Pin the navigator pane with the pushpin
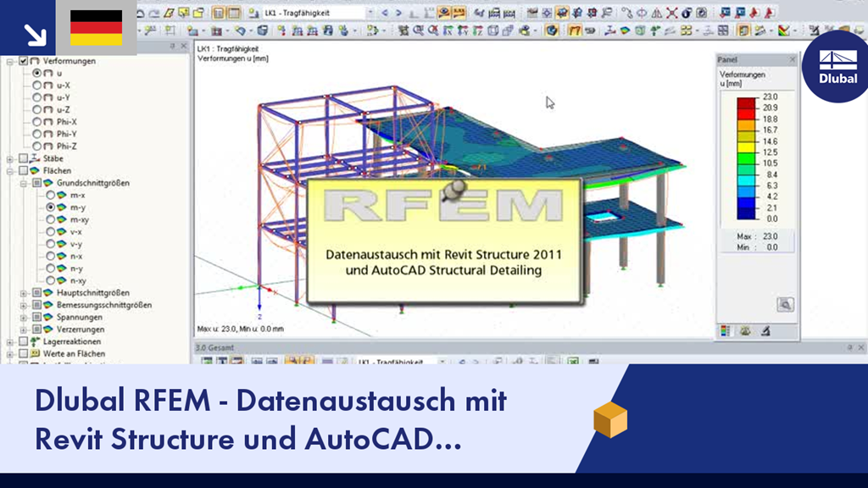868x488 pixels. click(172, 47)
